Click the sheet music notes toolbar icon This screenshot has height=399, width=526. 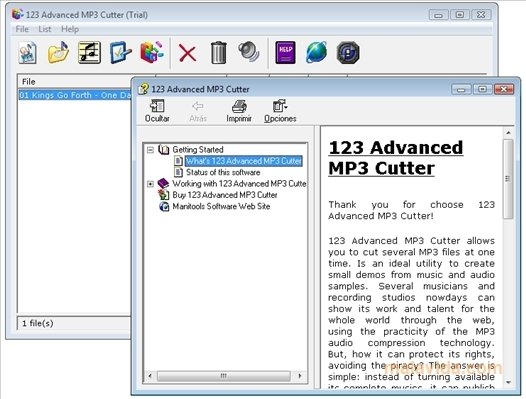coord(89,53)
